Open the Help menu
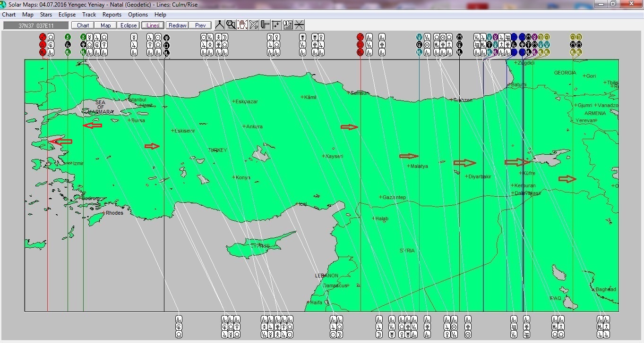The width and height of the screenshot is (644, 343). point(160,15)
